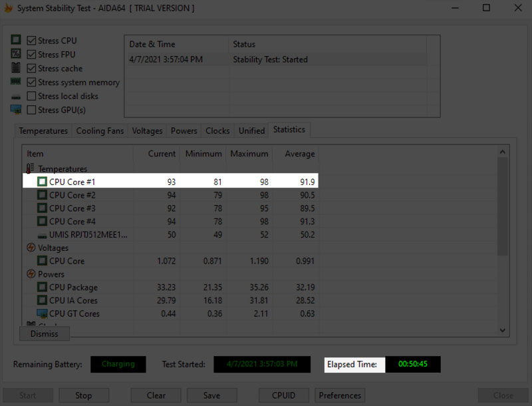Select the 4/7/2021 3:57:04 PM log timestamp

click(x=166, y=59)
